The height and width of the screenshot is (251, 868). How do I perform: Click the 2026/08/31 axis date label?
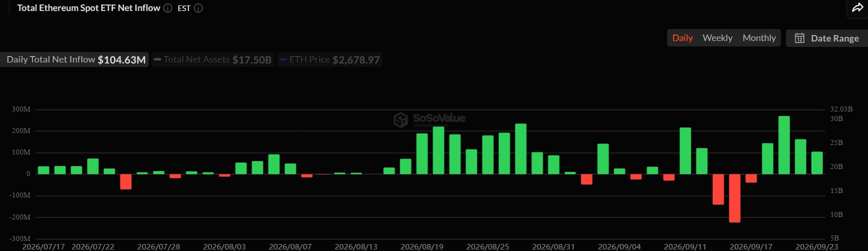pyautogui.click(x=553, y=247)
